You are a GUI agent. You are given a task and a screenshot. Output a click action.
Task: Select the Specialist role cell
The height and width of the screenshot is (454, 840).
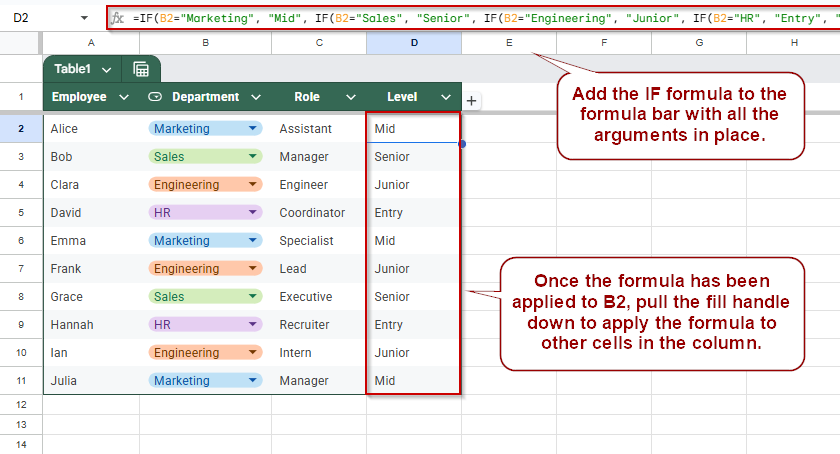tap(319, 241)
